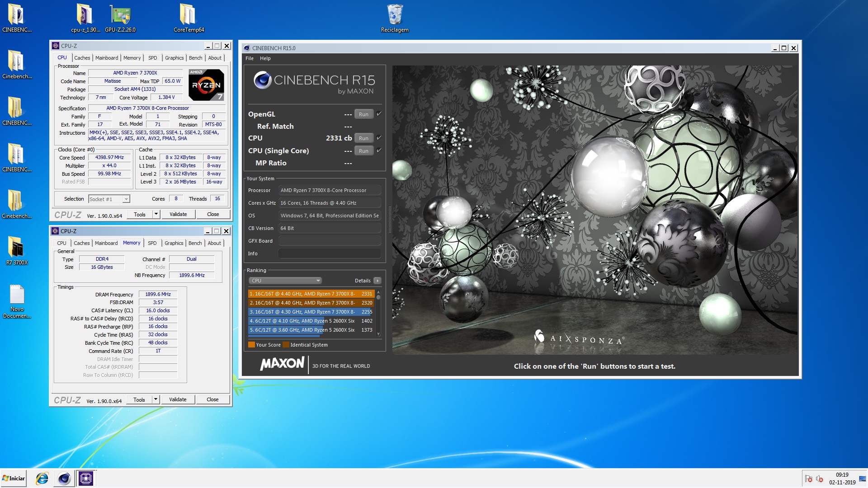Screen dimensions: 868x488
Task: Open the CoreTemp64 desktop folder
Action: click(189, 18)
